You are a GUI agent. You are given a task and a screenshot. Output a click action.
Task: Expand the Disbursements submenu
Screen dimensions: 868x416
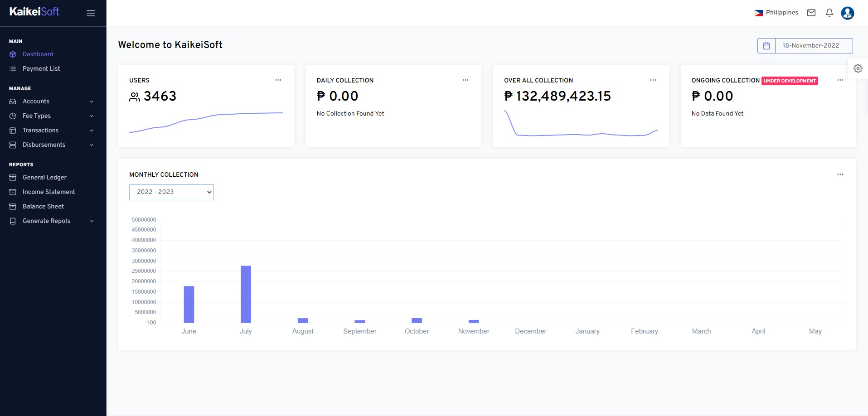click(53, 145)
